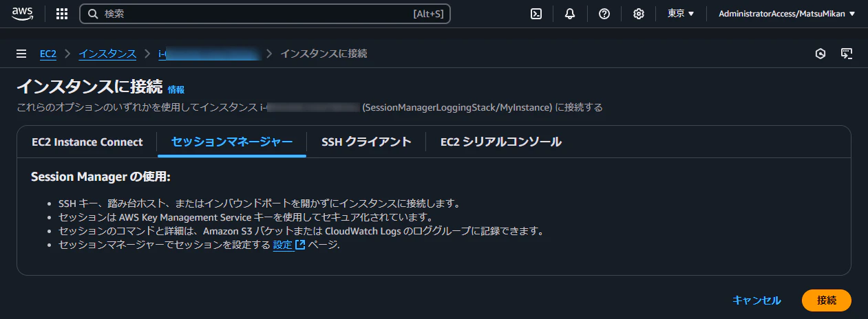This screenshot has width=868, height=319.
Task: Open the AdministratorAccess/MatsuMikan account menu
Action: 787,14
